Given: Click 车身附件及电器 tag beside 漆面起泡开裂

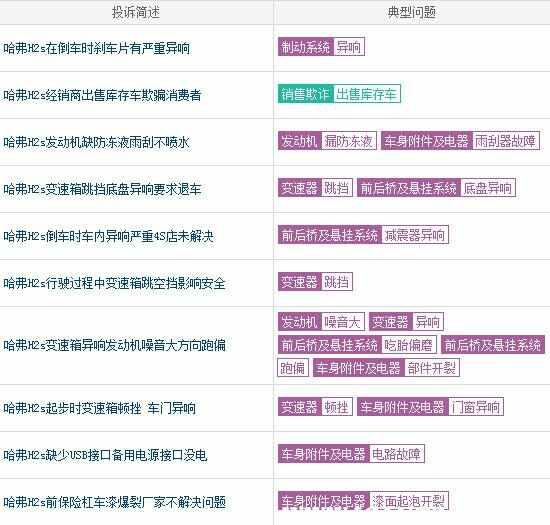Looking at the screenshot, I should click(323, 500).
